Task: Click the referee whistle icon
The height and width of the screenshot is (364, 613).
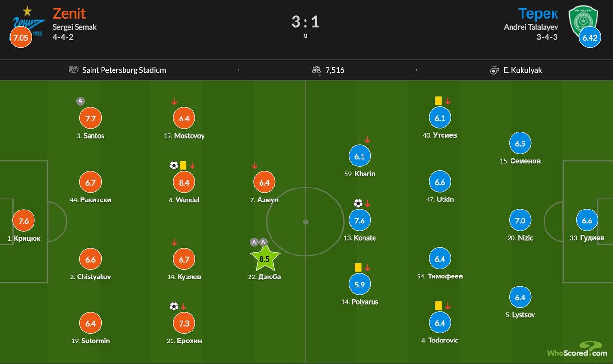Action: point(495,70)
